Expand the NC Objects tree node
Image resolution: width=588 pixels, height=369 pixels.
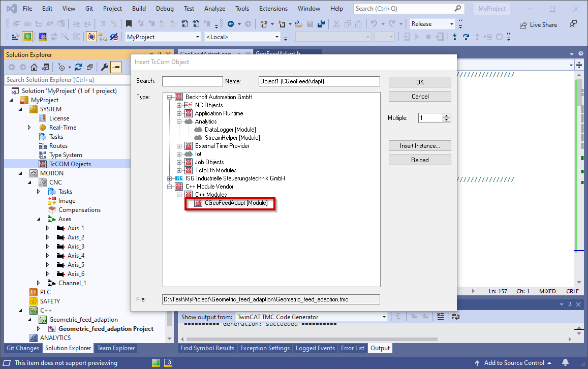178,105
